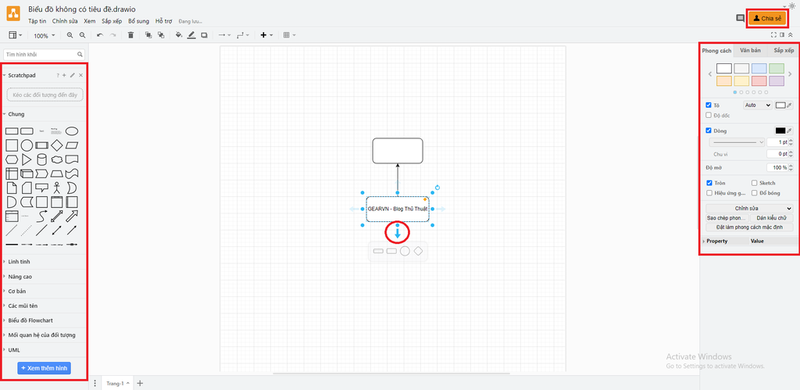Click the shadow toolbar icon
The height and width of the screenshot is (390, 800).
point(204,35)
